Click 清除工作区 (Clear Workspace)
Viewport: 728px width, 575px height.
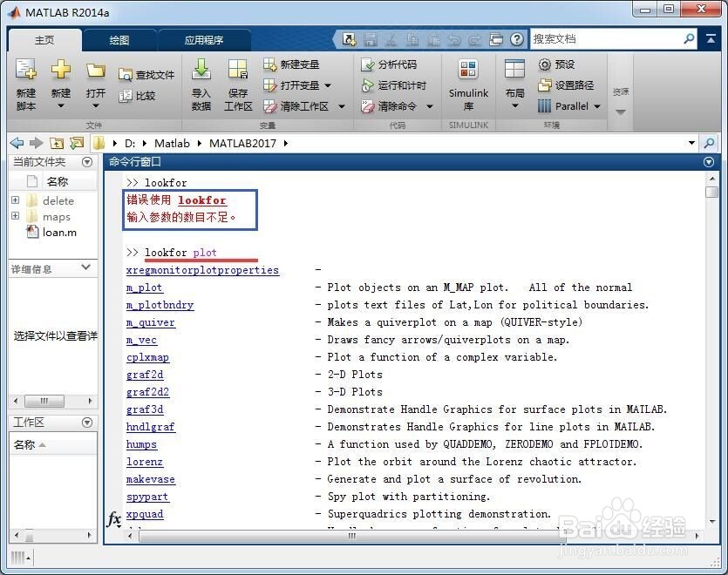[x=296, y=106]
